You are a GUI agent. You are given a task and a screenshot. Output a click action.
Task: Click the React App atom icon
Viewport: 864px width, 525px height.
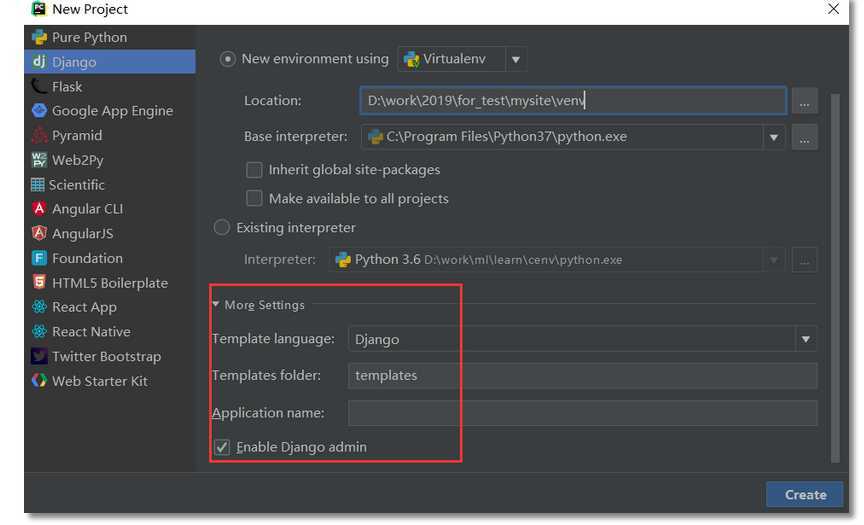(39, 307)
